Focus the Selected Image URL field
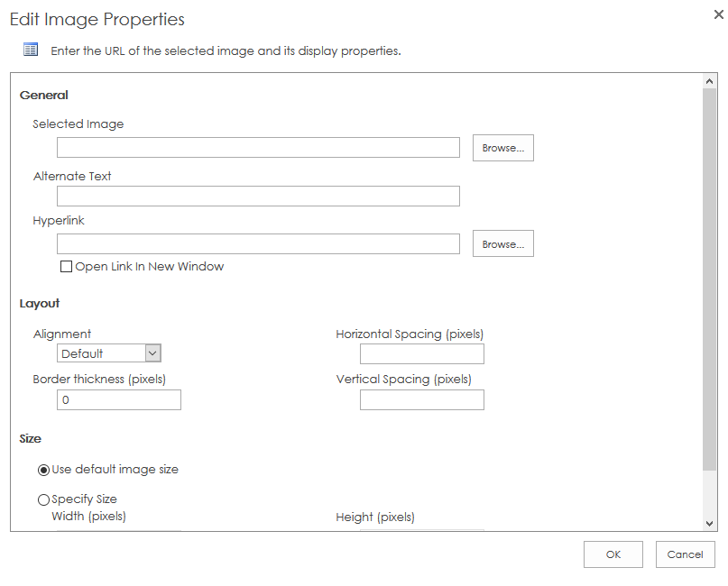The width and height of the screenshot is (728, 586). 259,147
